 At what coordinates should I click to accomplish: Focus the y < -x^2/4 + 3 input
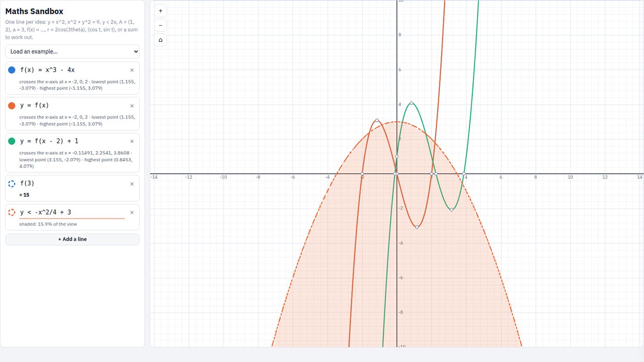click(x=72, y=212)
